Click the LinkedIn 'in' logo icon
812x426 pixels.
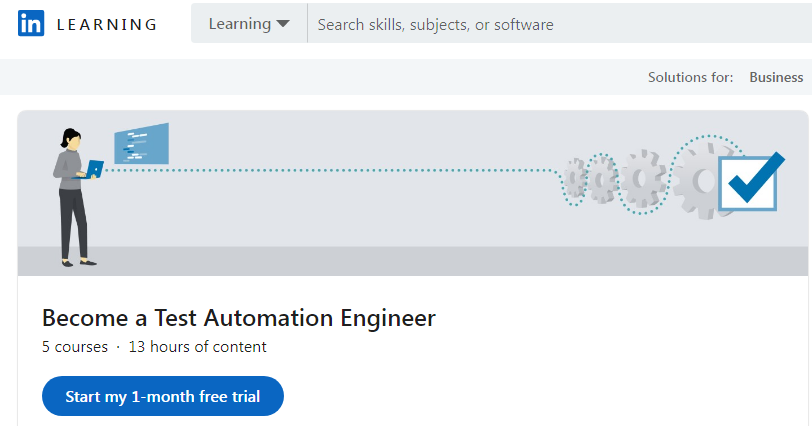click(x=31, y=24)
